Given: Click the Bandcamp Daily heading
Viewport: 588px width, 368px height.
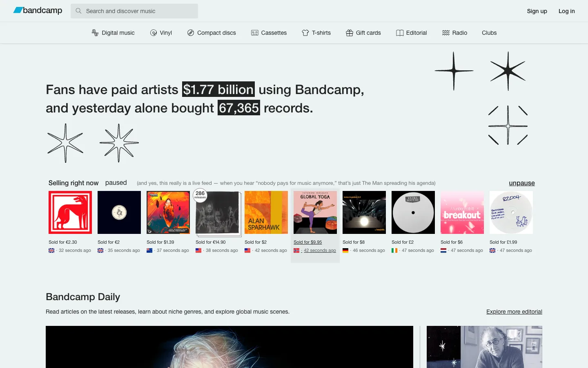Looking at the screenshot, I should (83, 297).
